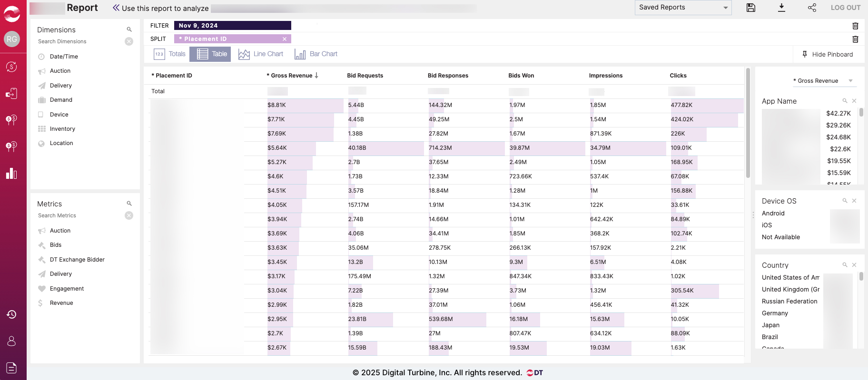This screenshot has width=868, height=380.
Task: Delete the filter row using its trash icon
Action: tap(855, 26)
